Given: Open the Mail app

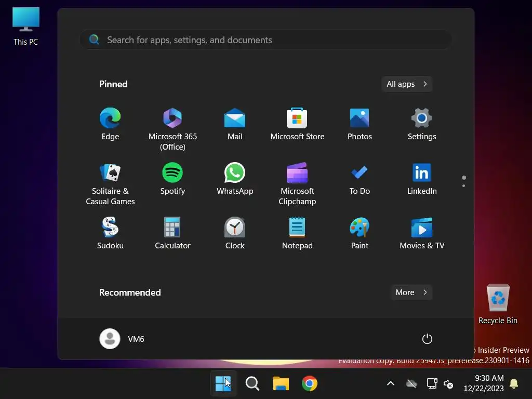Looking at the screenshot, I should [235, 124].
